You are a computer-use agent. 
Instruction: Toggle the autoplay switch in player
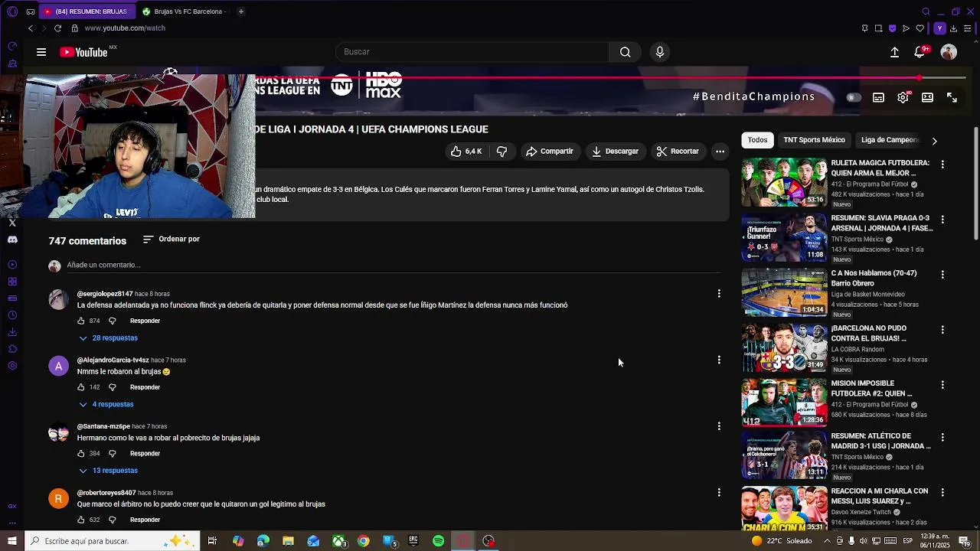(853, 98)
